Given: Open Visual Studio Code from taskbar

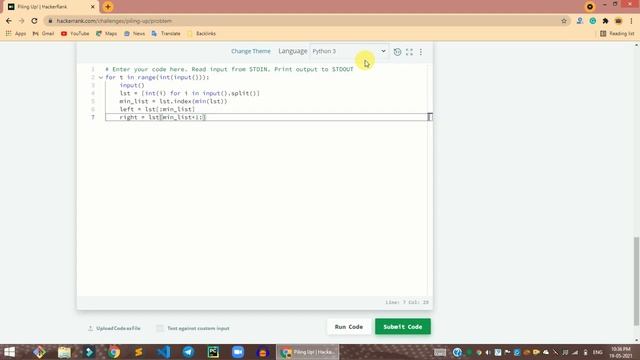Looking at the screenshot, I should [164, 352].
